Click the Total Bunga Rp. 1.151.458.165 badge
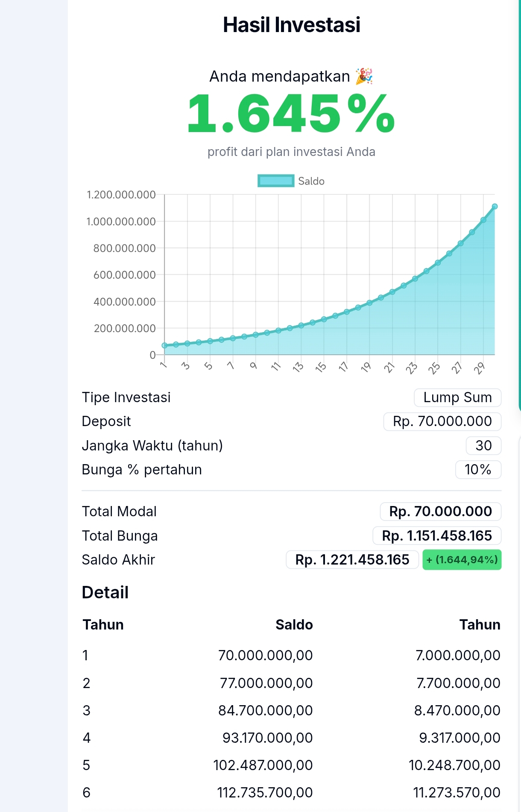The width and height of the screenshot is (521, 812). 437,536
